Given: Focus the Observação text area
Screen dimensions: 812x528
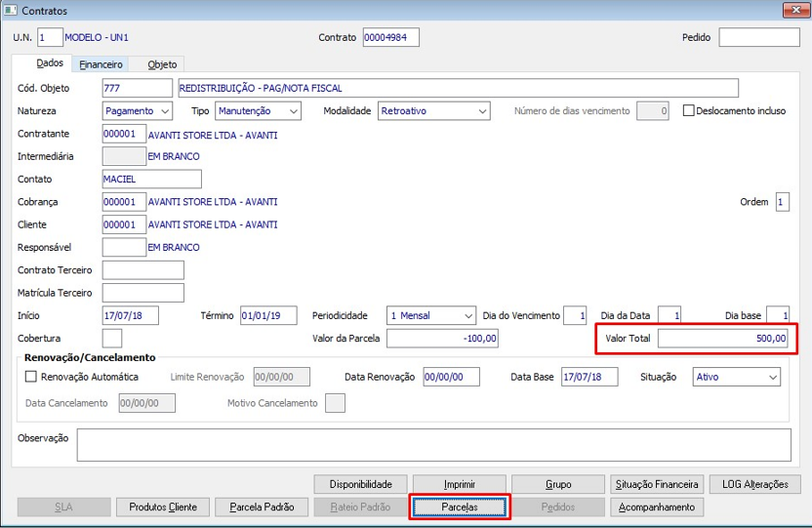Looking at the screenshot, I should tap(434, 445).
